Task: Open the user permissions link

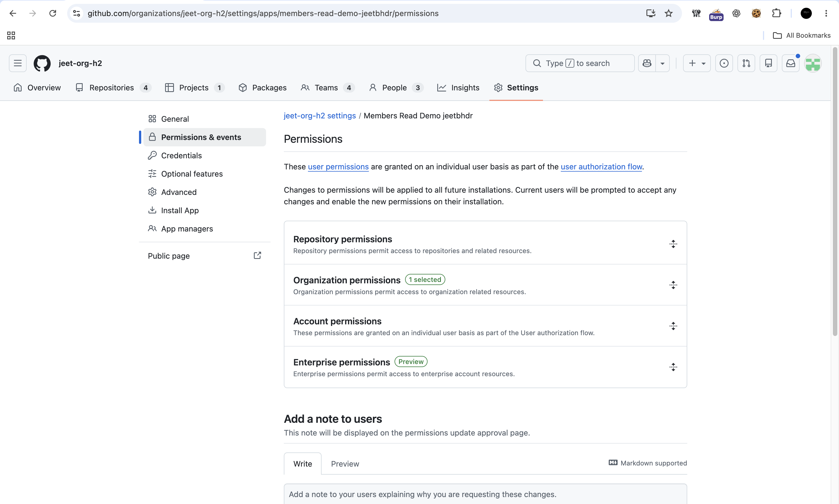Action: pyautogui.click(x=338, y=167)
